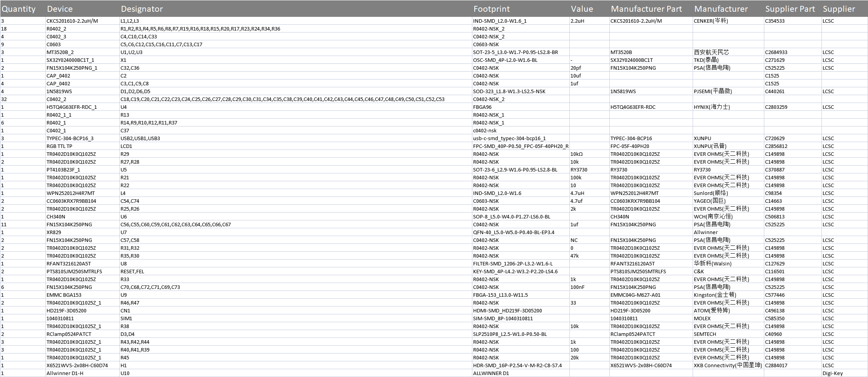The width and height of the screenshot is (868, 377).
Task: Select the Manufacturer column header
Action: click(x=721, y=9)
